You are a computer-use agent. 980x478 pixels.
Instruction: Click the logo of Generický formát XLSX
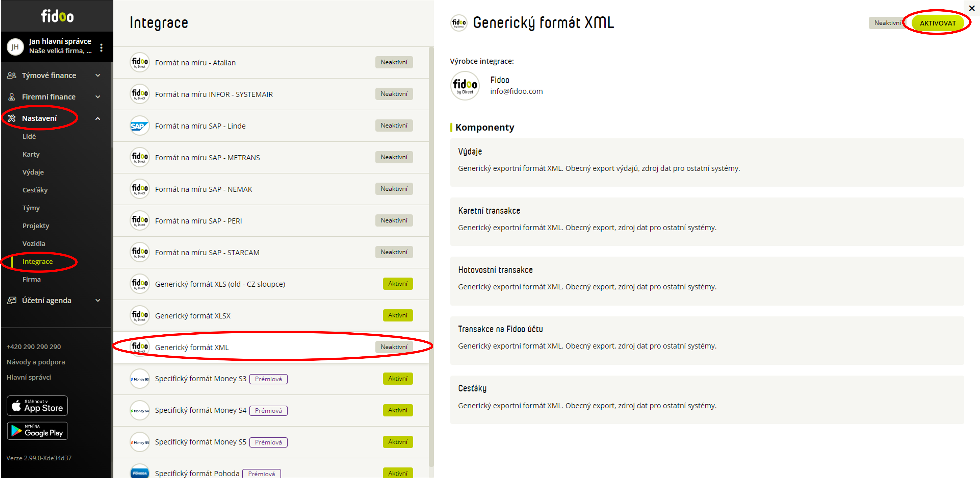[140, 315]
